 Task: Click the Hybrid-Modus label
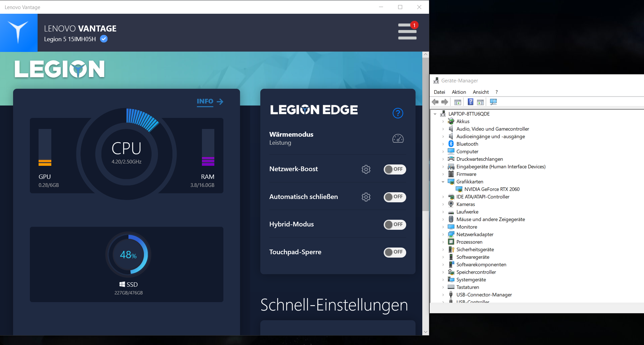pos(291,224)
